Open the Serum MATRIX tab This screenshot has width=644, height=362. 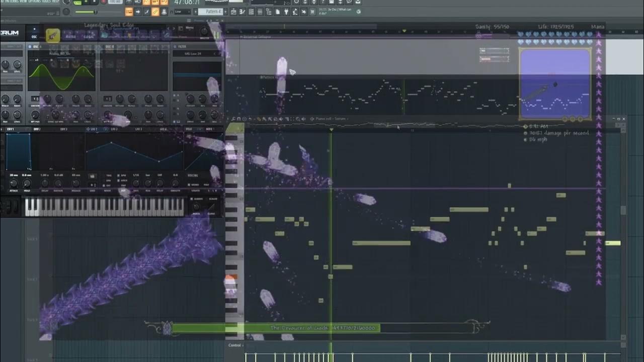point(71,36)
